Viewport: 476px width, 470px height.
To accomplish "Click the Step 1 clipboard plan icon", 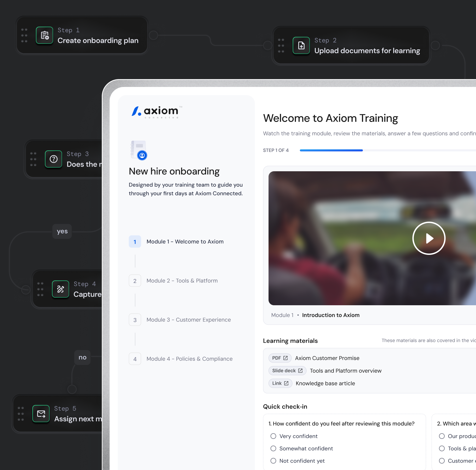I will (44, 35).
